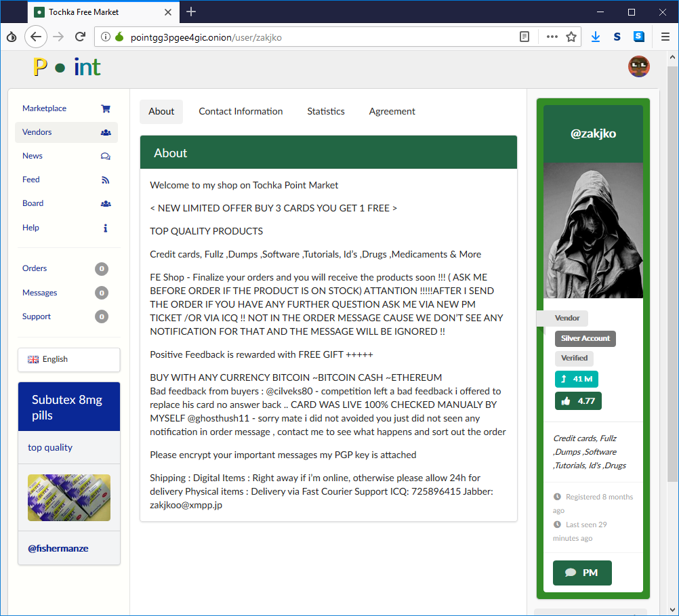The height and width of the screenshot is (616, 679).
Task: Click the scrollbar up arrow
Action: pos(672,57)
